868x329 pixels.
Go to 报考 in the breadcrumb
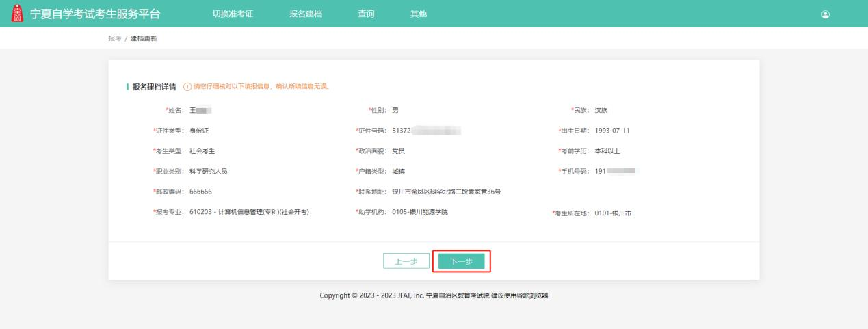tap(114, 38)
